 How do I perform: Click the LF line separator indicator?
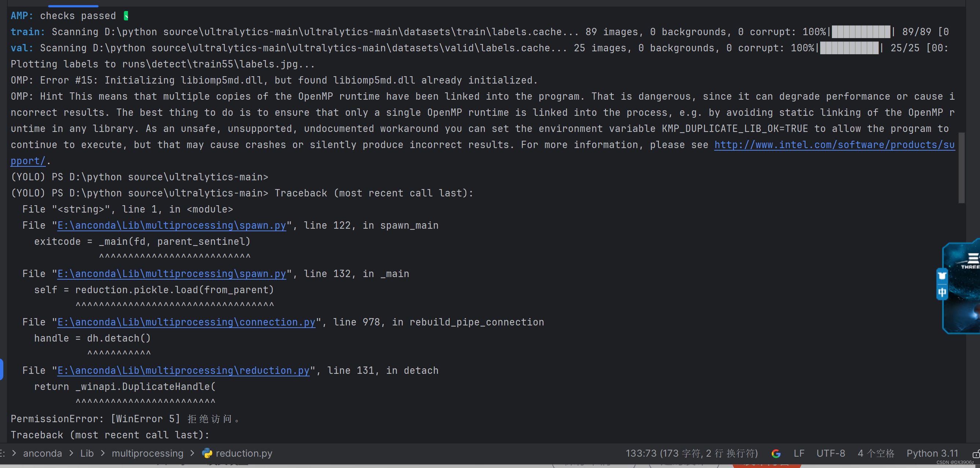tap(799, 453)
